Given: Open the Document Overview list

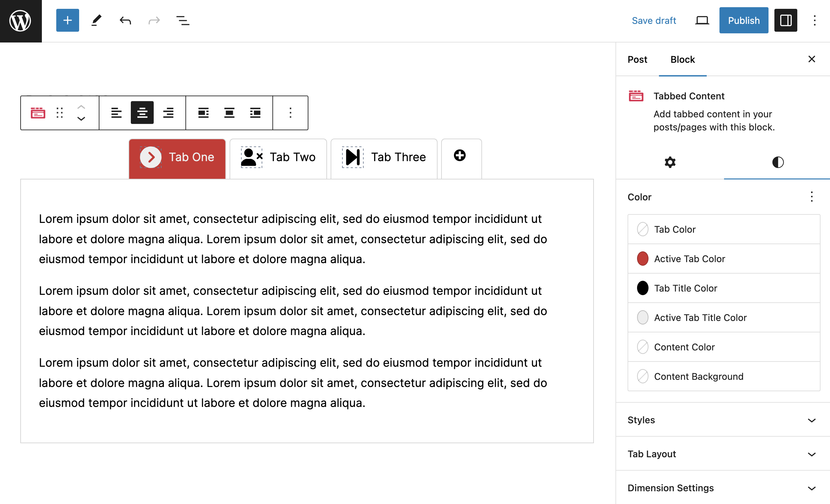Looking at the screenshot, I should coord(183,21).
